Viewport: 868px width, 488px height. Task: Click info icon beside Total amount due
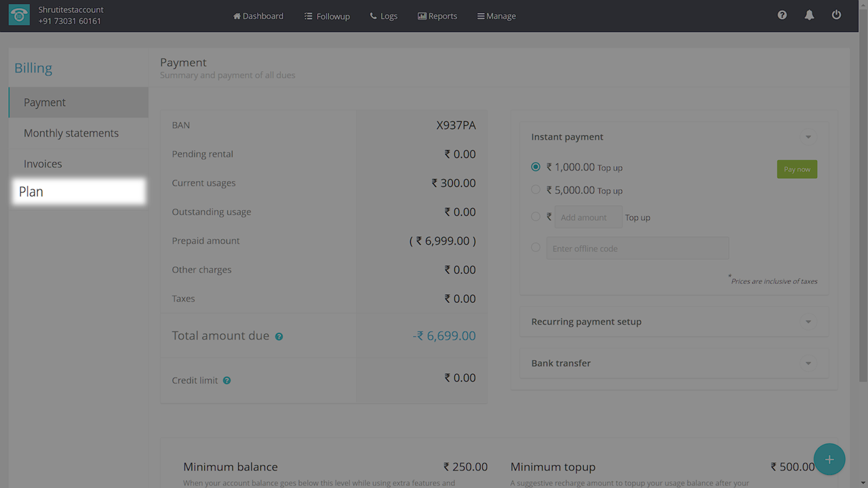279,337
